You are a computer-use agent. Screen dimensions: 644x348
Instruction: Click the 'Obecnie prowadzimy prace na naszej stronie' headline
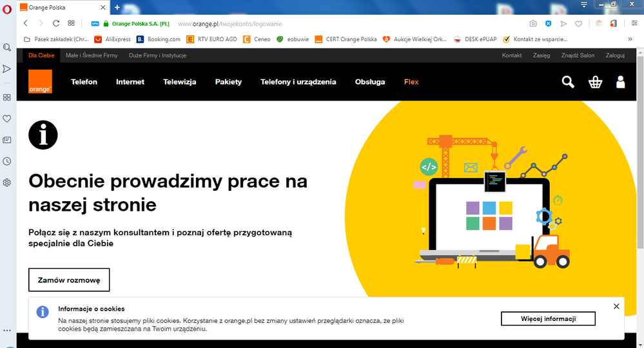(x=168, y=193)
